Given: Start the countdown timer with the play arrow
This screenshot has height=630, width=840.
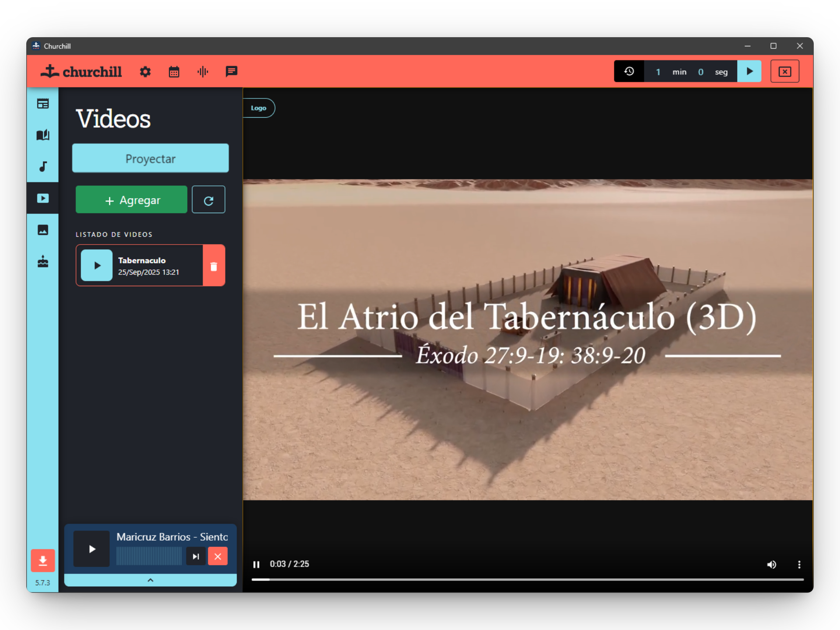Looking at the screenshot, I should 749,71.
